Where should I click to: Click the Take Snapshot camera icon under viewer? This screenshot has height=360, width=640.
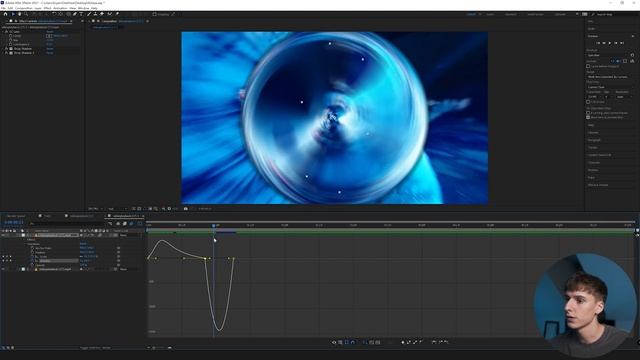186,209
